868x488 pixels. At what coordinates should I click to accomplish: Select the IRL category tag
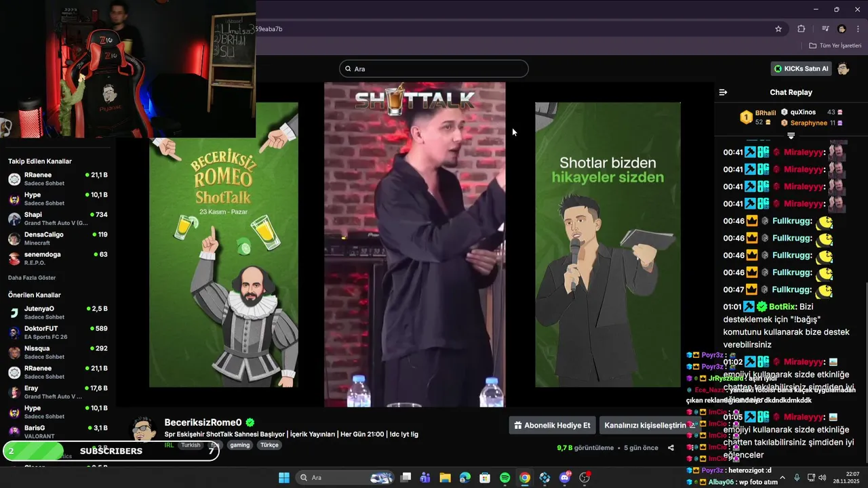(x=169, y=445)
